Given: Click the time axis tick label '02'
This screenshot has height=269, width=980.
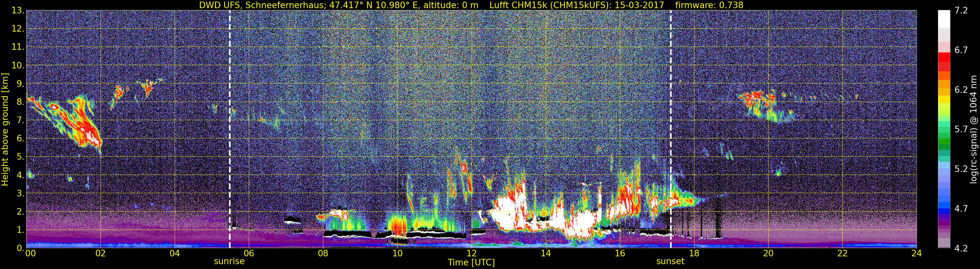Looking at the screenshot, I should (x=101, y=254).
